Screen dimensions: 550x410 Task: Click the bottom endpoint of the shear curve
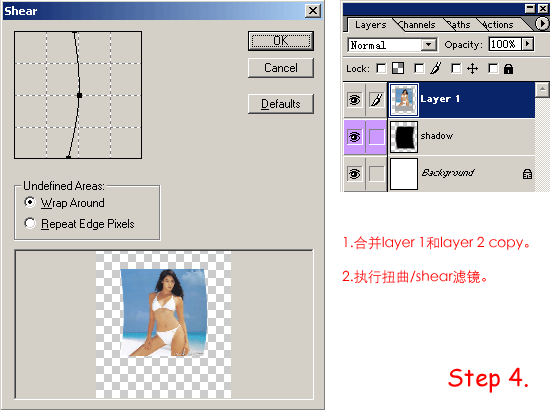click(68, 157)
